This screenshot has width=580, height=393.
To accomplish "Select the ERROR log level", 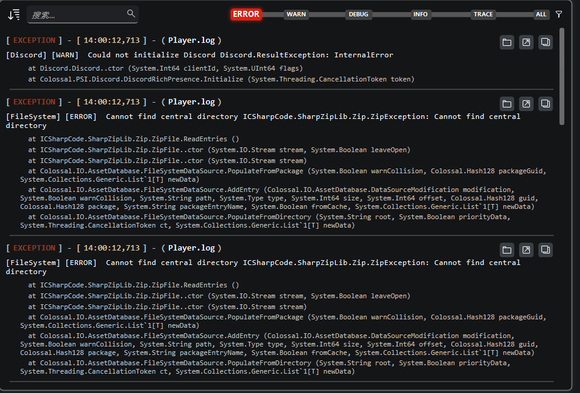I will click(246, 14).
